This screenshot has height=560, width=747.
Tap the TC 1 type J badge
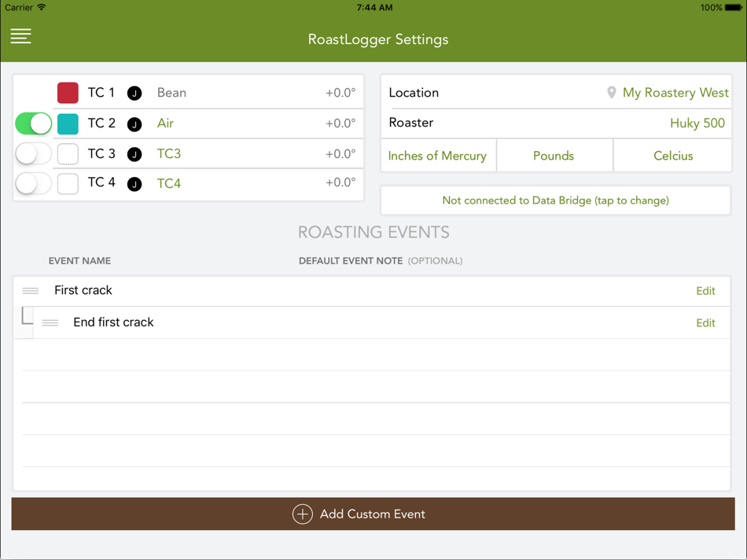coord(134,93)
